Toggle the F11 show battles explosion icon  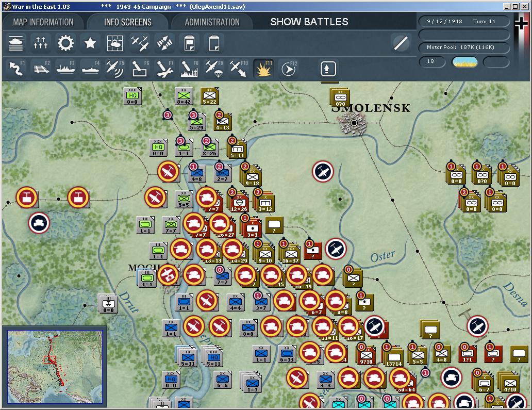click(x=263, y=68)
